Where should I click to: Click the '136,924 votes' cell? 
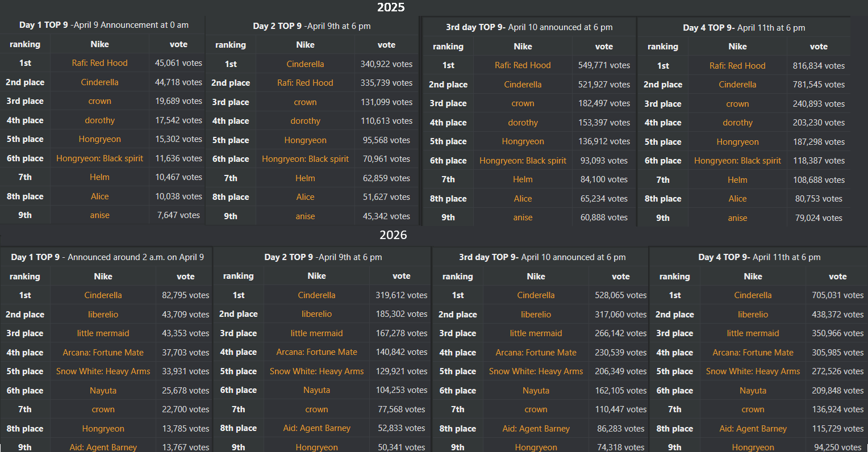pyautogui.click(x=838, y=409)
